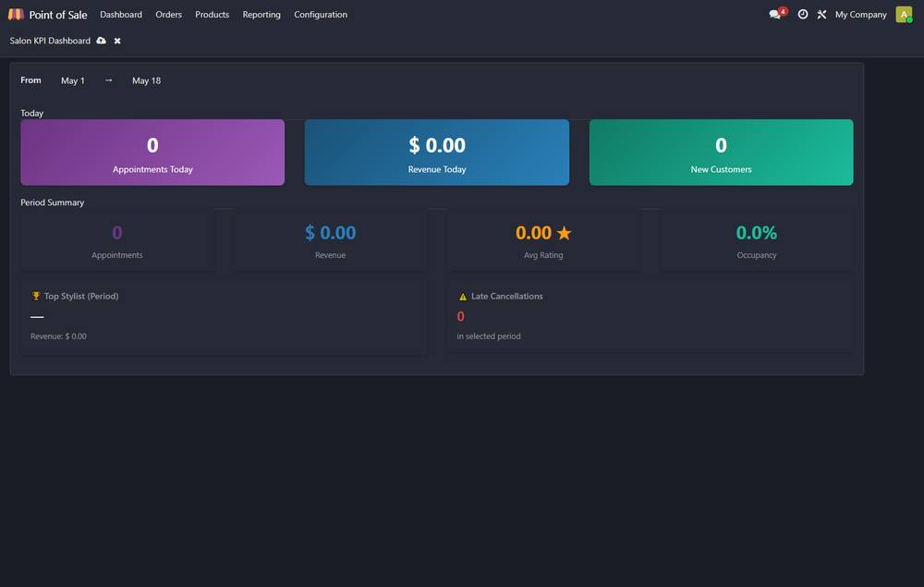Click the Top Stylist (Period) heading
This screenshot has height=587, width=924.
[x=81, y=296]
